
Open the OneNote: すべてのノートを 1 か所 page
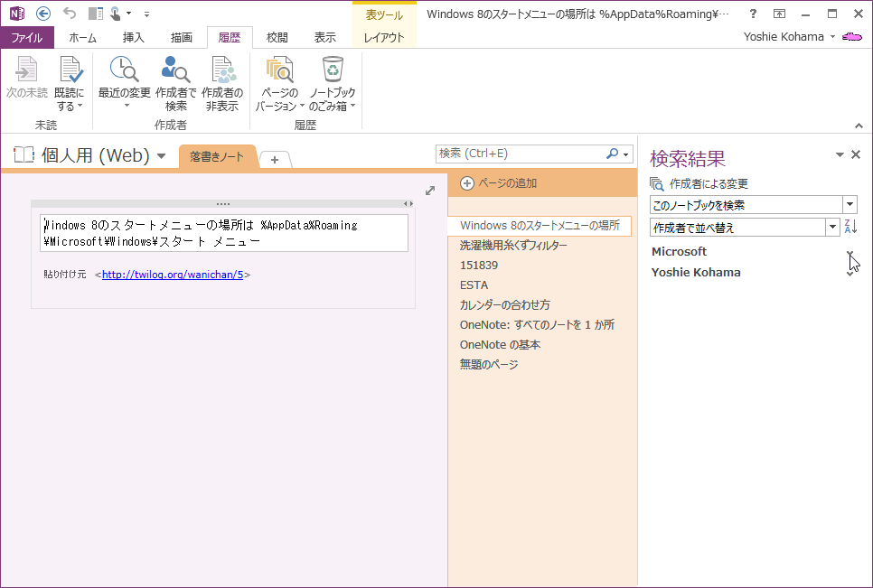pyautogui.click(x=540, y=325)
